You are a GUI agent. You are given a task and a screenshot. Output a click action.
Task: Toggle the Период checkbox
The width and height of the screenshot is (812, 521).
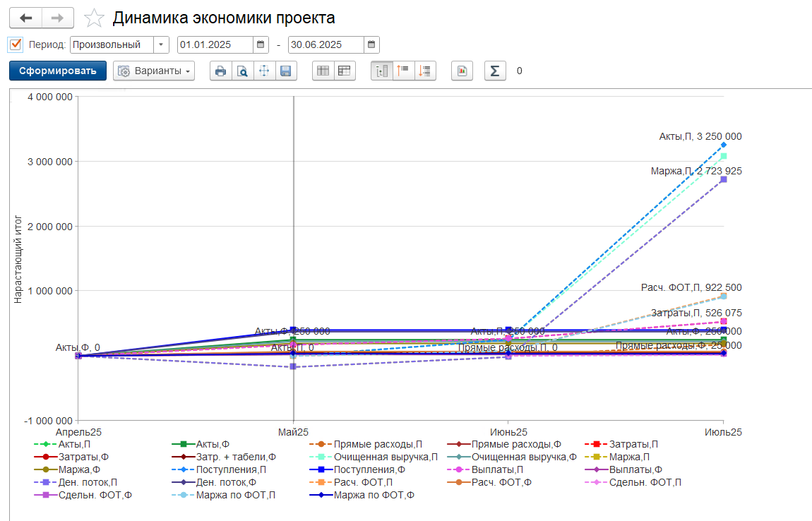tap(16, 44)
